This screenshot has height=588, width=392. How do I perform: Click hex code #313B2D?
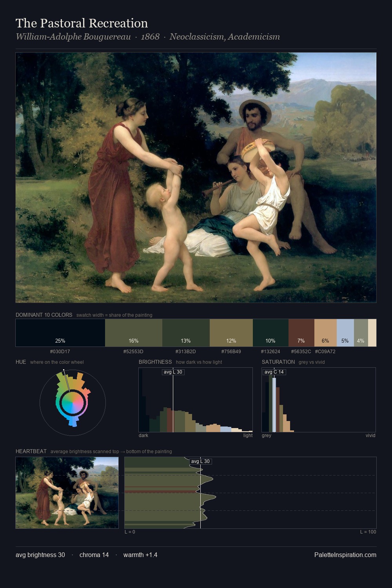tap(186, 352)
